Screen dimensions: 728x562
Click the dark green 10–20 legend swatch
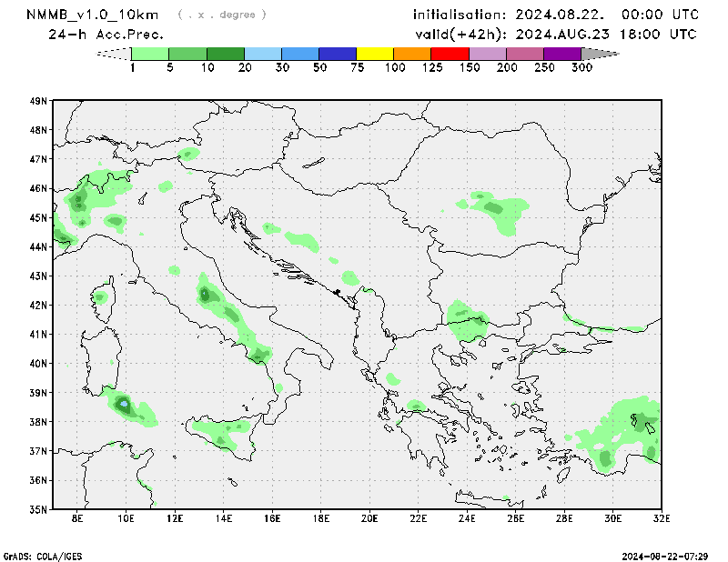pyautogui.click(x=226, y=54)
